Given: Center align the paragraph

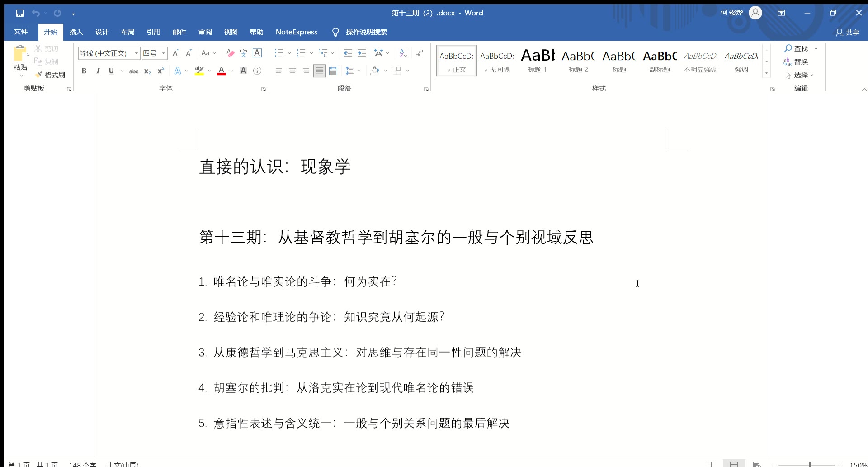Looking at the screenshot, I should [292, 71].
